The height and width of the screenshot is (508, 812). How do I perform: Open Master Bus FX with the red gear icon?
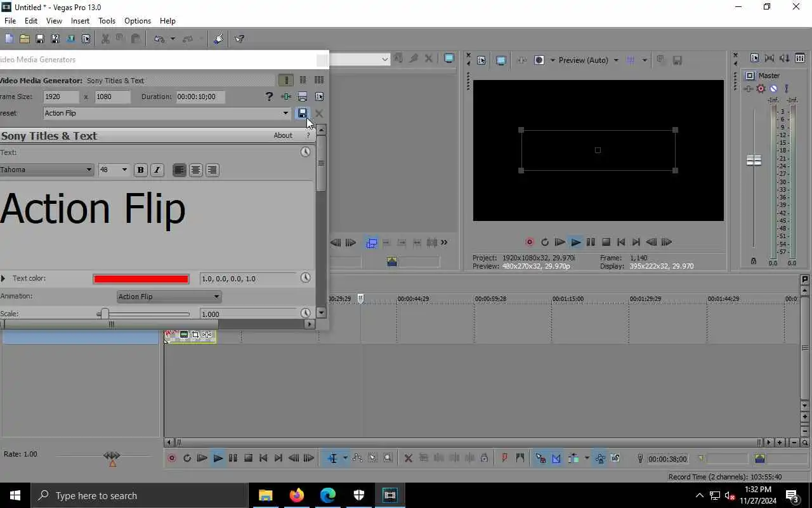[761, 89]
